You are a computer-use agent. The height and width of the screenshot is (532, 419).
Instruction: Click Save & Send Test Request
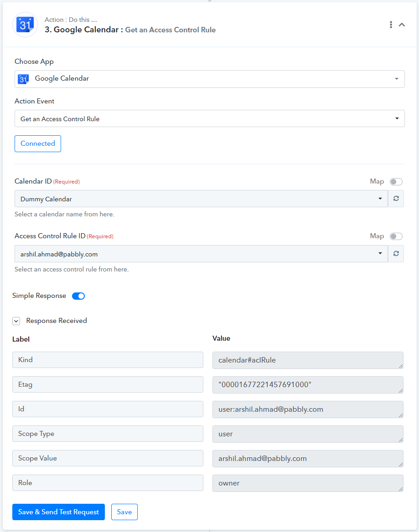[x=58, y=512]
